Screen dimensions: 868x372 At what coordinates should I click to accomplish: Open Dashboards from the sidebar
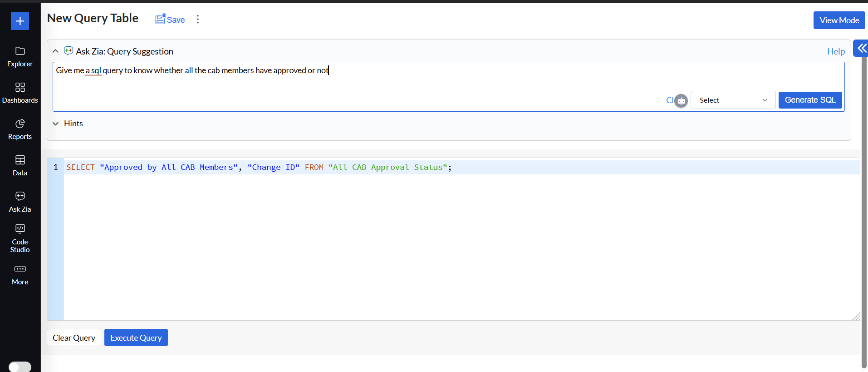pos(20,93)
